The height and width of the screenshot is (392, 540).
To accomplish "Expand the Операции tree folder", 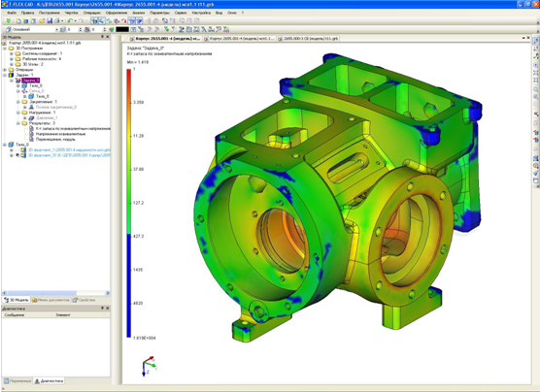I will 5,70.
